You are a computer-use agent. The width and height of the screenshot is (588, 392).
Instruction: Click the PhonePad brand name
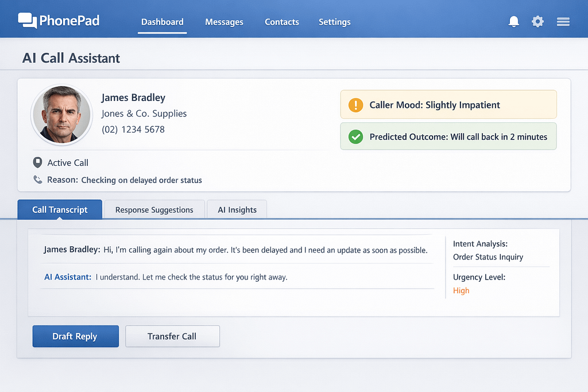coord(69,20)
